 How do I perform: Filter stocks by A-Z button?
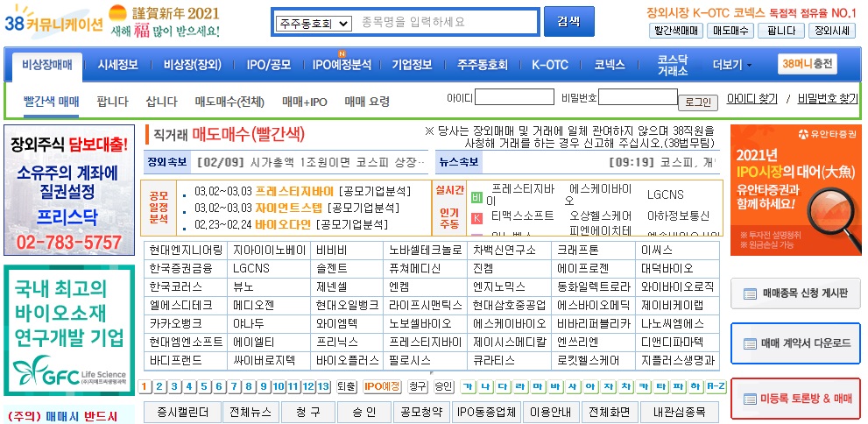tap(716, 386)
